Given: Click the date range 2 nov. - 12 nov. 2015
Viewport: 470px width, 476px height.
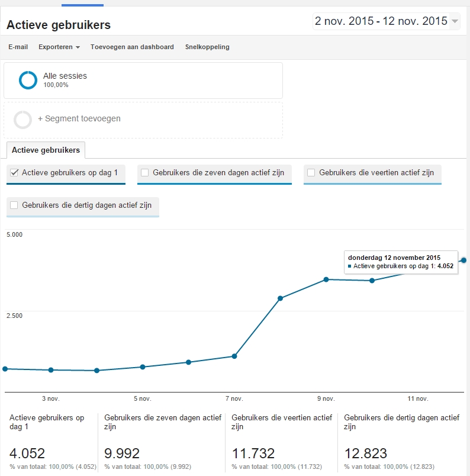Looking at the screenshot, I should click(x=381, y=21).
